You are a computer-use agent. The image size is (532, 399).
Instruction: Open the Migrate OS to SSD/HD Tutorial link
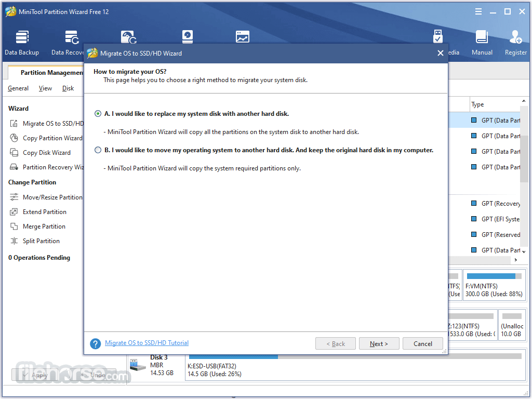point(147,343)
